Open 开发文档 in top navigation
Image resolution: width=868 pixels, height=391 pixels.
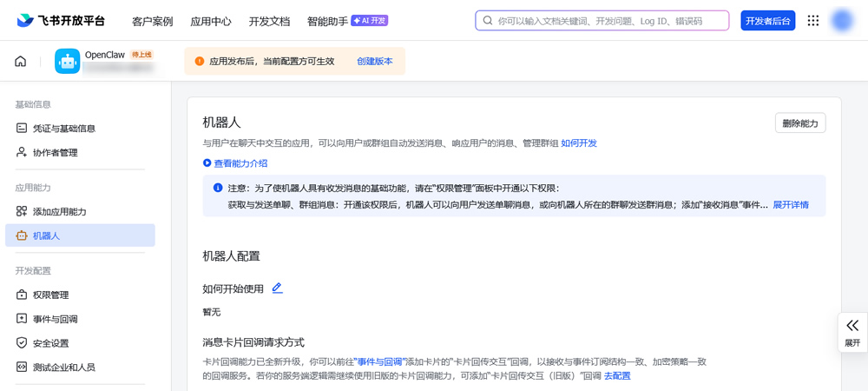click(269, 21)
